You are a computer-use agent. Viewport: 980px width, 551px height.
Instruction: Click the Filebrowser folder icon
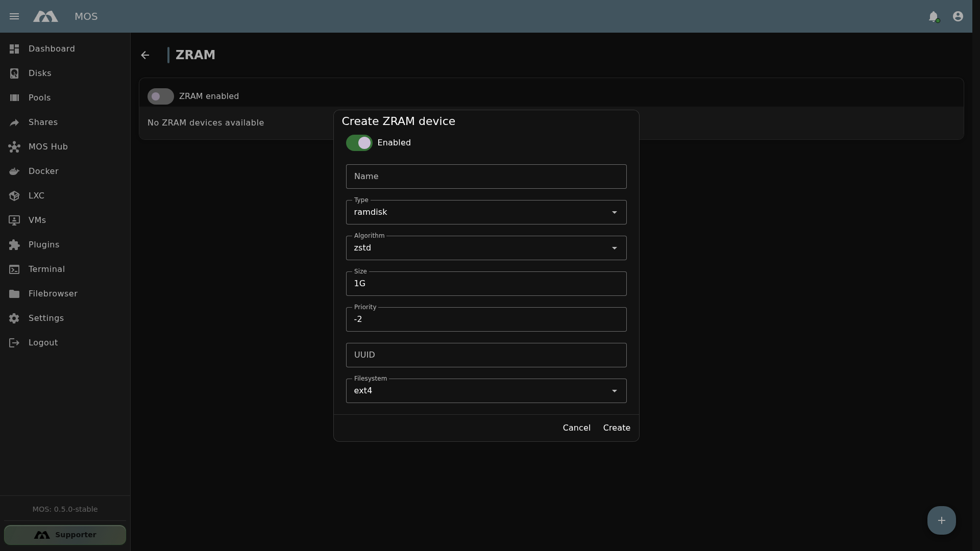(14, 294)
